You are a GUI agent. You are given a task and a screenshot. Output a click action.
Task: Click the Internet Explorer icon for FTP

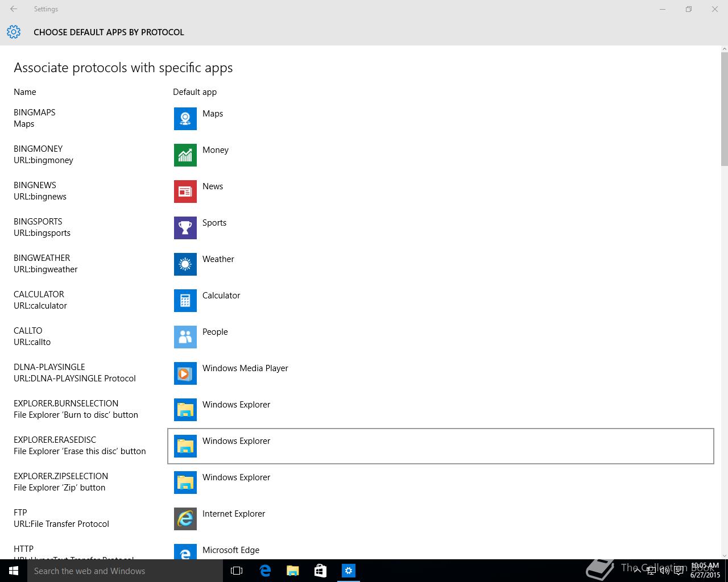pyautogui.click(x=185, y=519)
